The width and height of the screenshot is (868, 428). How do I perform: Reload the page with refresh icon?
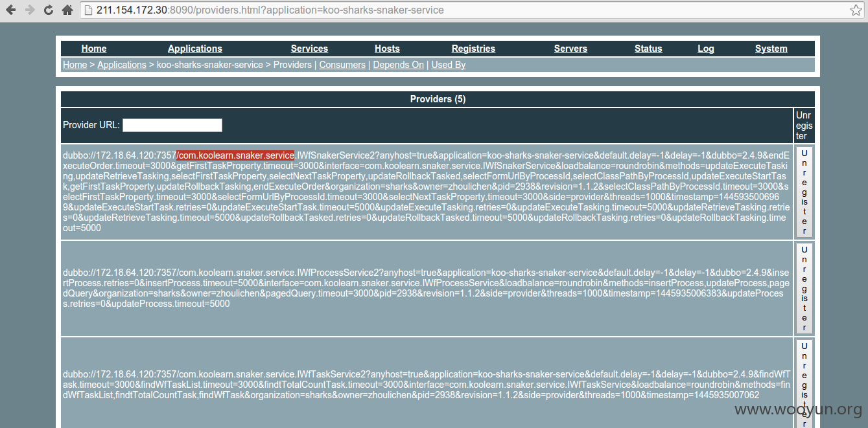click(x=49, y=10)
